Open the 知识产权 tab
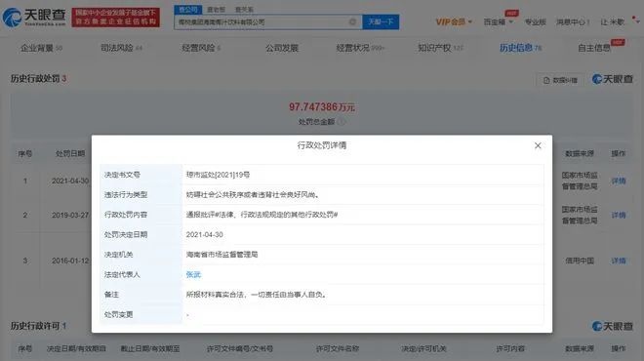Screen dimensions: 644x361 (x=440, y=48)
